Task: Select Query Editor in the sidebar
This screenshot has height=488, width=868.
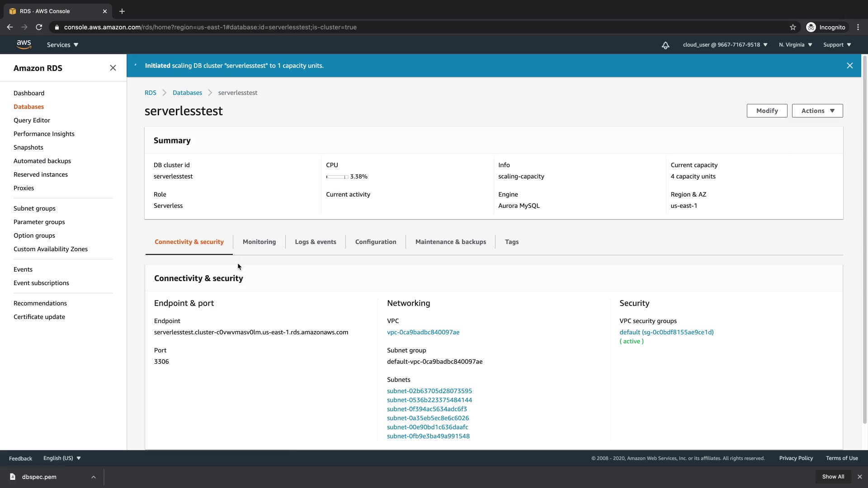Action: (x=32, y=120)
